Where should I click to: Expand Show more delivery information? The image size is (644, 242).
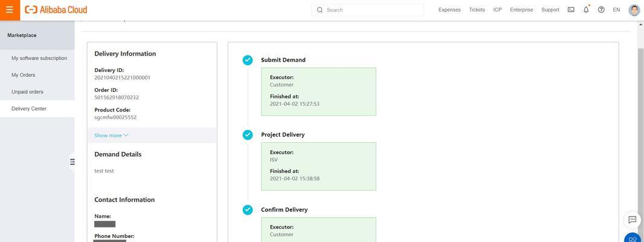(111, 136)
